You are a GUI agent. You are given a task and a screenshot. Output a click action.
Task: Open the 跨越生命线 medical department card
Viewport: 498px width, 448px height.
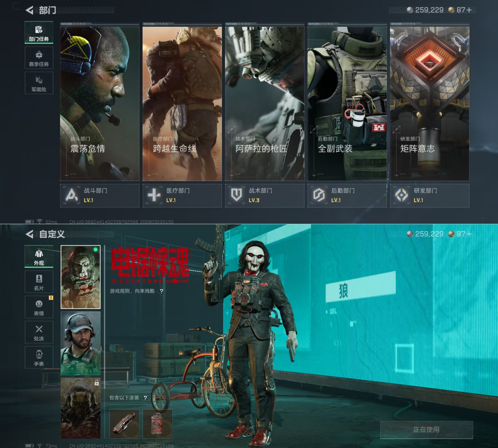[182, 103]
